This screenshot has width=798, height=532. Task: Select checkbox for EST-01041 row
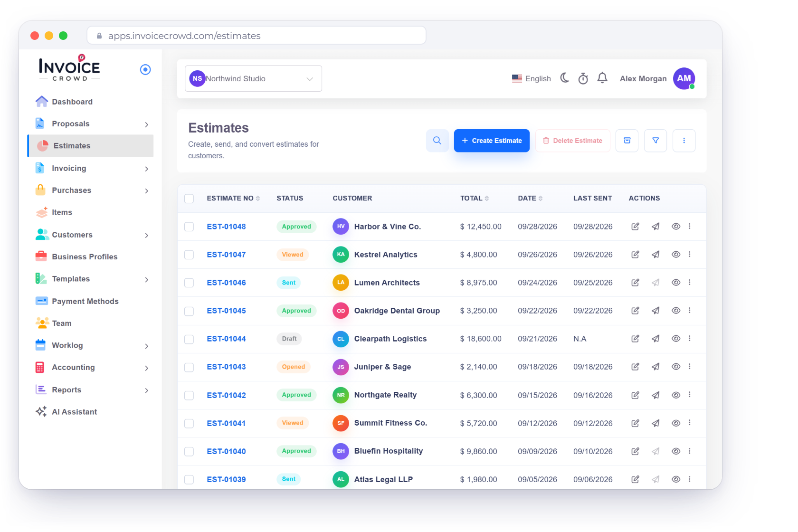[x=189, y=423]
